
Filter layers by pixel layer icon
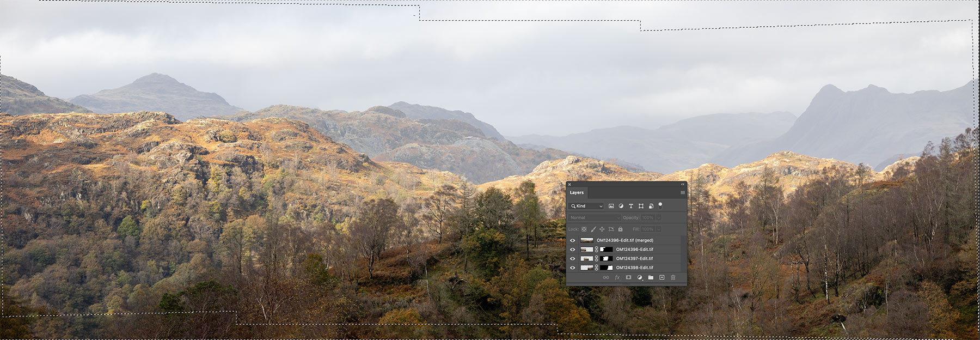pos(611,206)
